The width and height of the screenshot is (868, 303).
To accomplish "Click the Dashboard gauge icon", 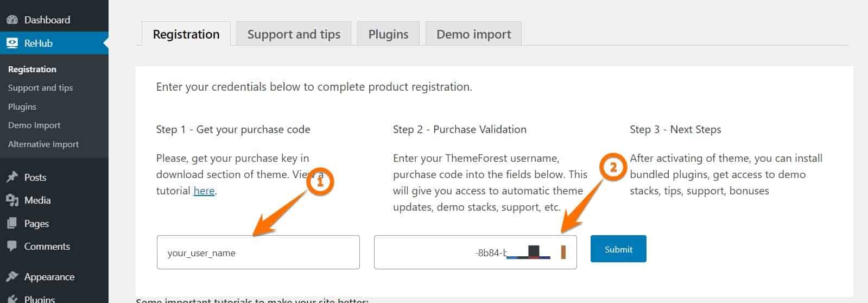I will tap(12, 20).
